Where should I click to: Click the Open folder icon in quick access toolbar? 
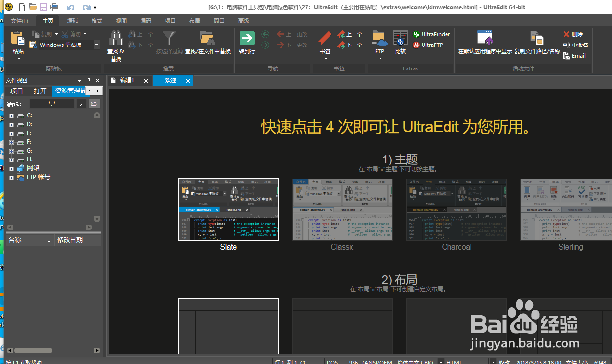pyautogui.click(x=33, y=7)
